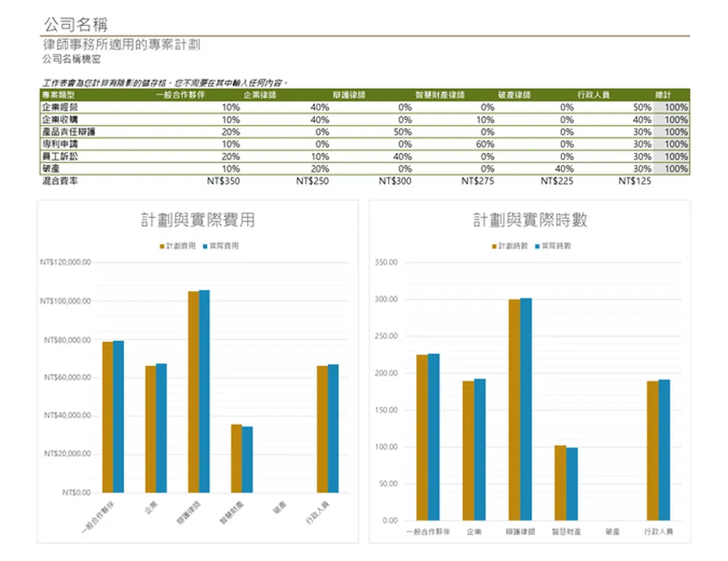Click the 計劃費用 legend color swatch
The width and height of the screenshot is (728, 561).
click(162, 247)
